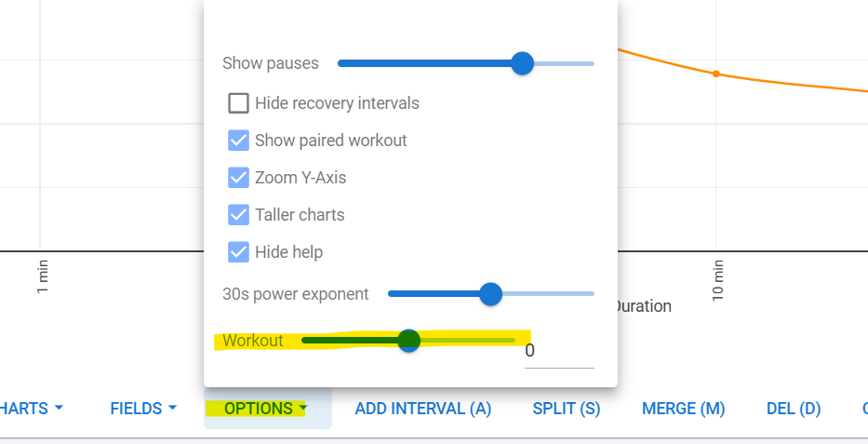Viewport: 868px width, 444px height.
Task: Toggle the Hide recovery intervals checkbox
Action: (238, 103)
